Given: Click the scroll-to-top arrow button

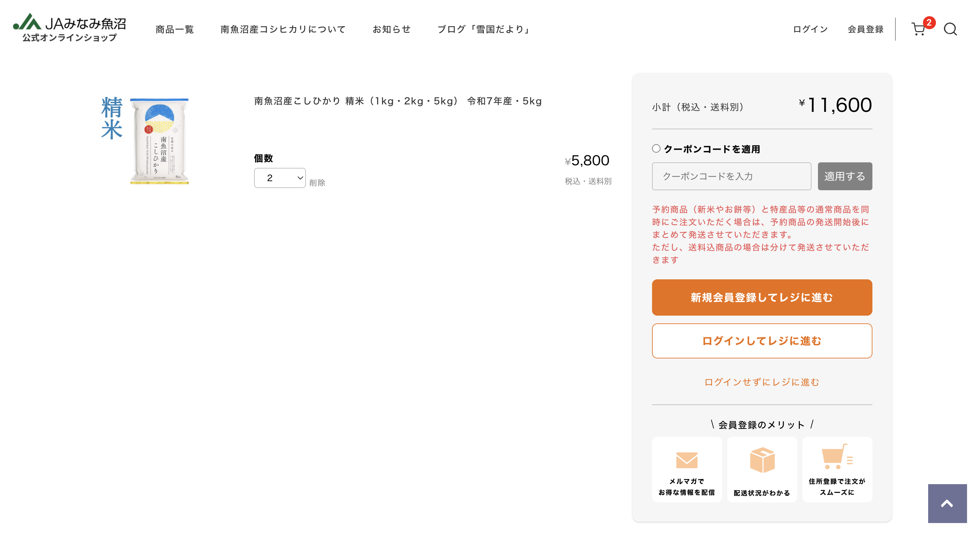Looking at the screenshot, I should click(947, 504).
